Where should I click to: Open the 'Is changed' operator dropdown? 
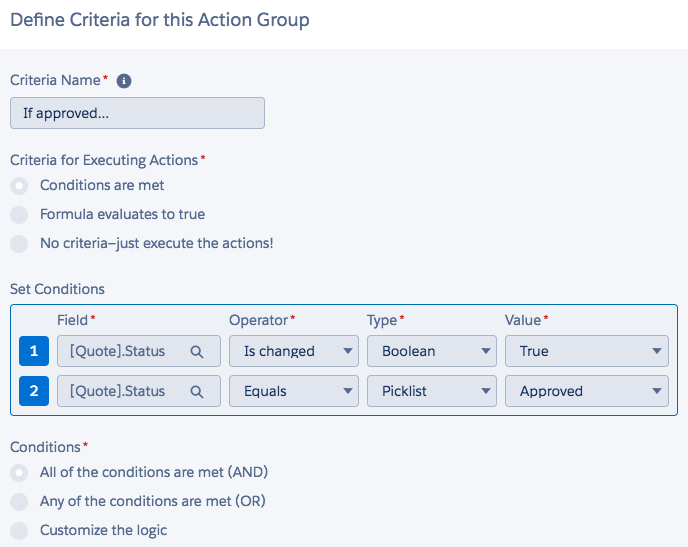(x=293, y=351)
